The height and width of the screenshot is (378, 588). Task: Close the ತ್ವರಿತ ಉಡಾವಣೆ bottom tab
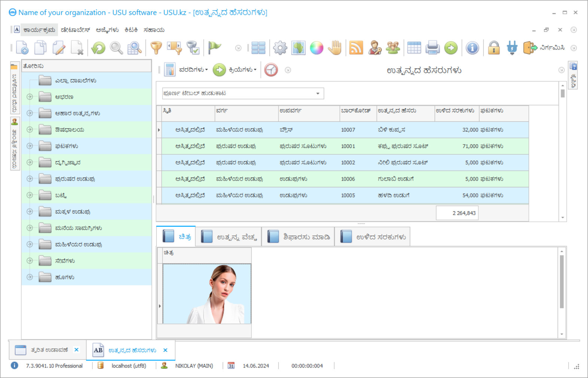(x=76, y=350)
